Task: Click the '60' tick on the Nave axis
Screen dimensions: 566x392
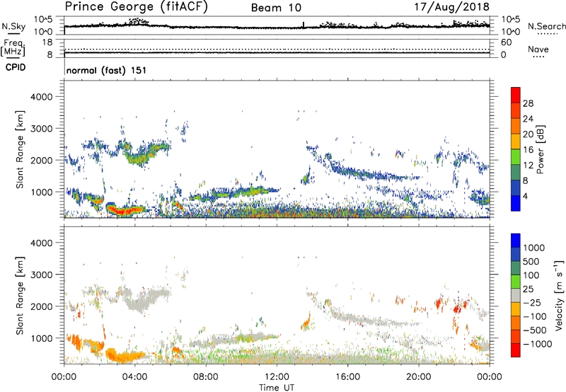Action: click(506, 42)
